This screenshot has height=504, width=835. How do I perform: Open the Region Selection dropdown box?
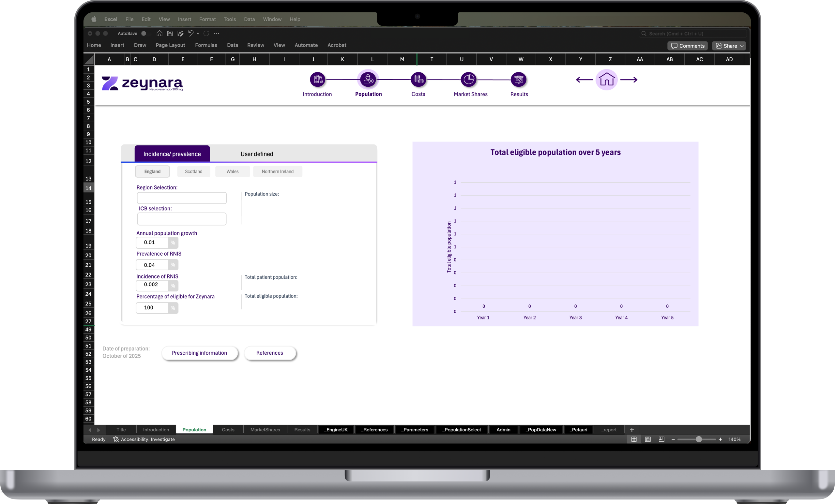click(x=182, y=198)
